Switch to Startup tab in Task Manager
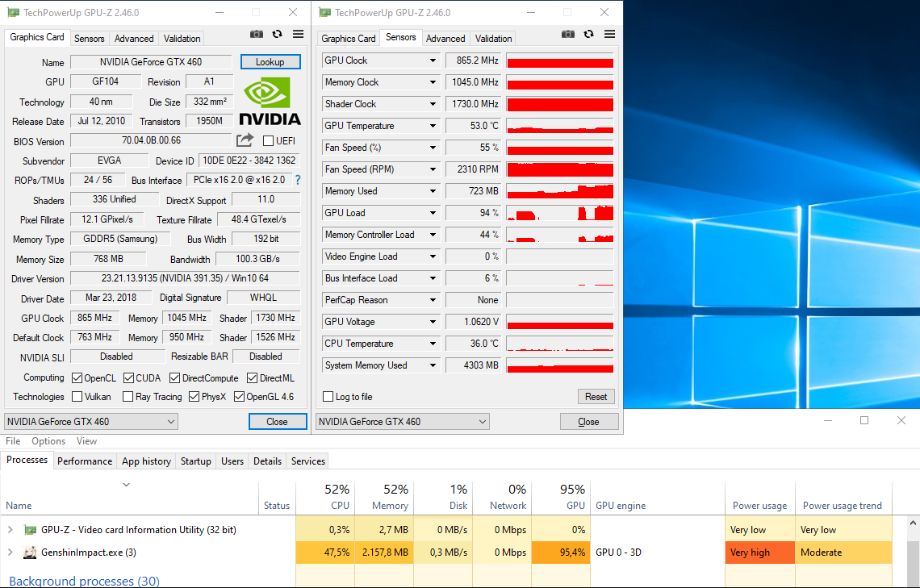The image size is (920, 588). coord(196,461)
